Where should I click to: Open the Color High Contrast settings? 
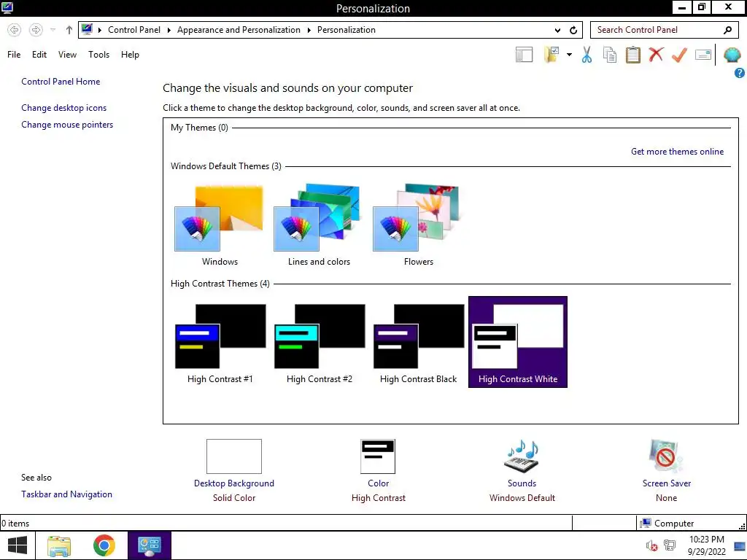pyautogui.click(x=379, y=470)
